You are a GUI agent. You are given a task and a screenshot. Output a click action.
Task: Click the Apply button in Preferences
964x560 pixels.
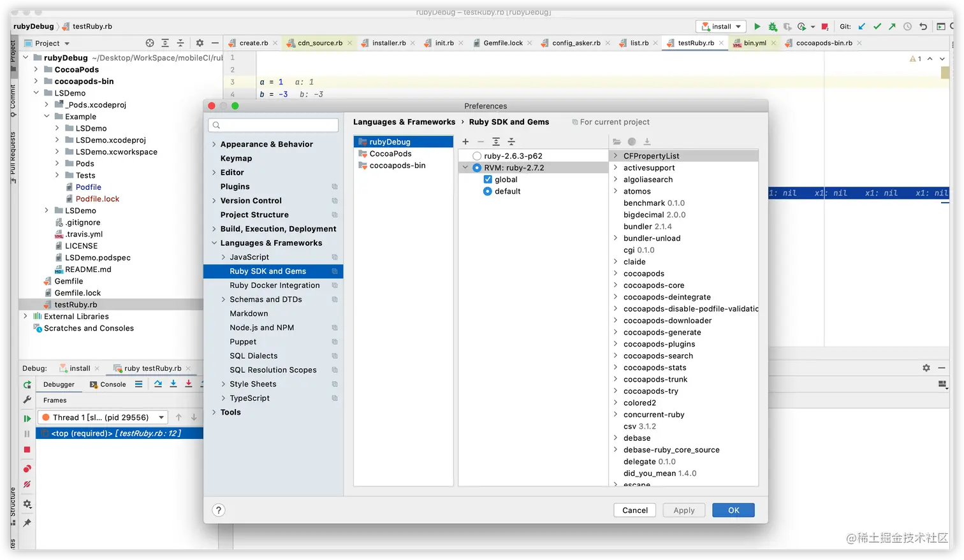pyautogui.click(x=684, y=511)
